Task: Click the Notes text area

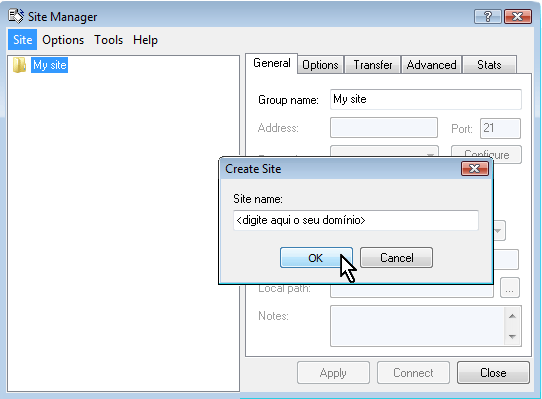Action: 418,326
